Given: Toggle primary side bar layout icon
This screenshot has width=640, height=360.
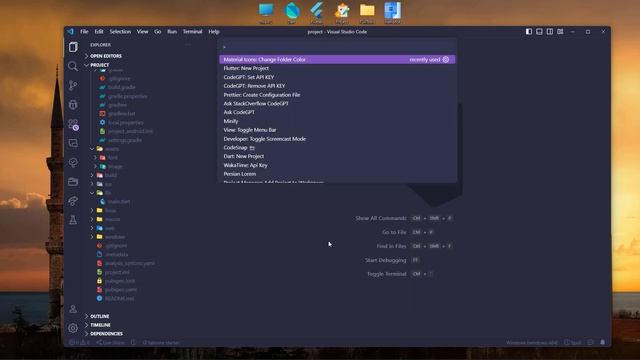Looking at the screenshot, I should [529, 31].
